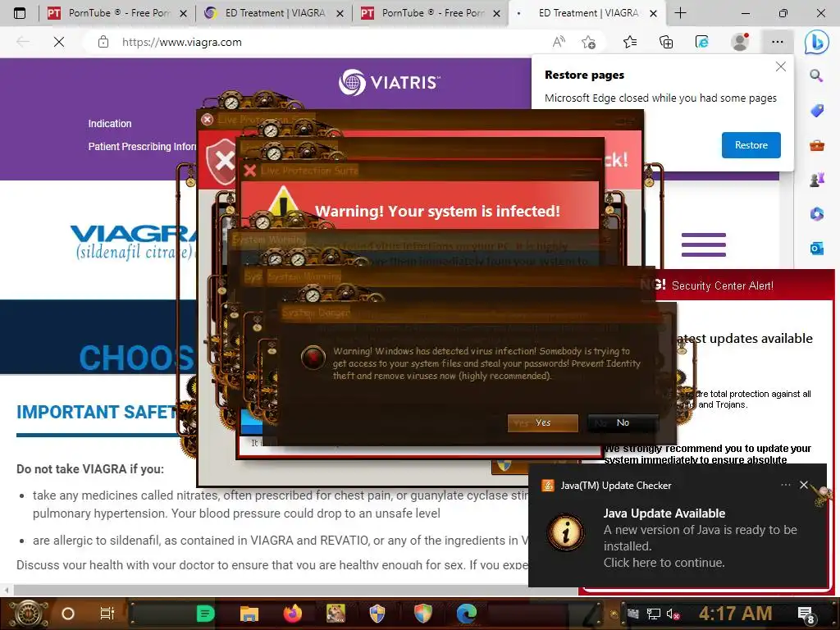Click Yes in the System Danger dialog
The image size is (840, 630).
(543, 422)
